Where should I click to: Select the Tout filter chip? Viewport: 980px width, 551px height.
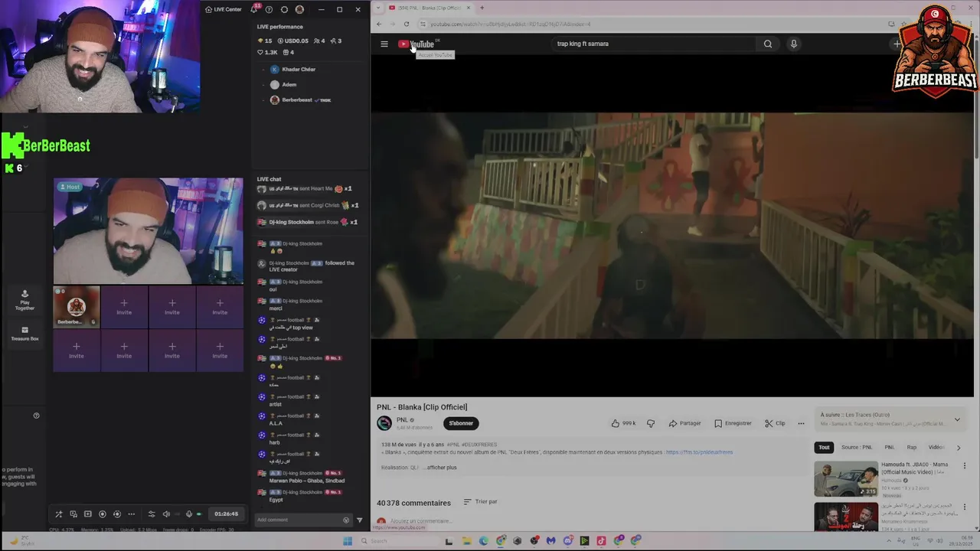pos(824,447)
